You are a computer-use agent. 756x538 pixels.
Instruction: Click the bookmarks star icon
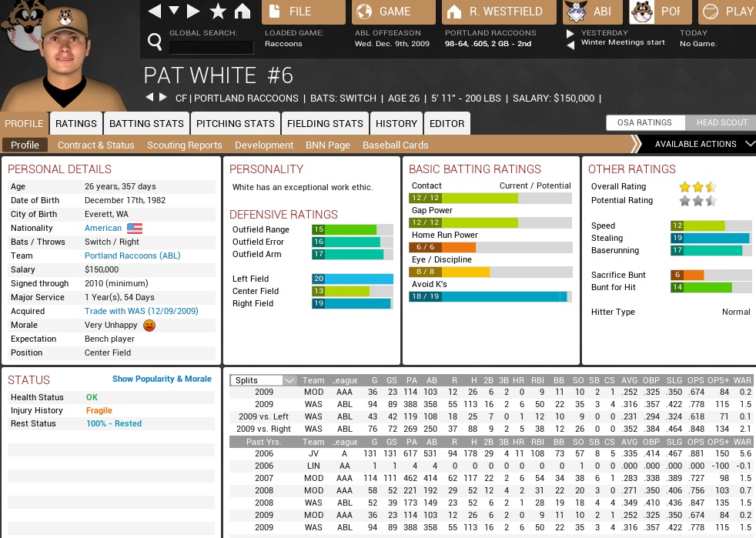(218, 12)
